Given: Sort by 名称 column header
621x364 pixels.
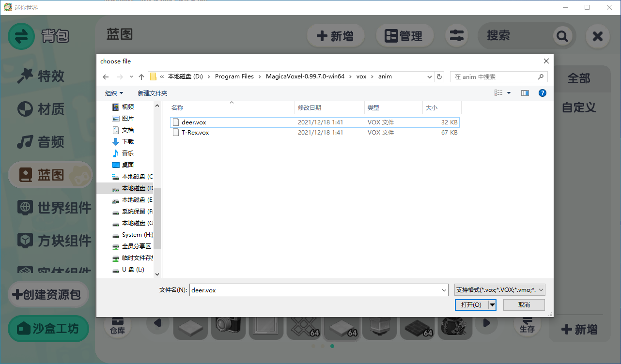Looking at the screenshot, I should [232, 108].
